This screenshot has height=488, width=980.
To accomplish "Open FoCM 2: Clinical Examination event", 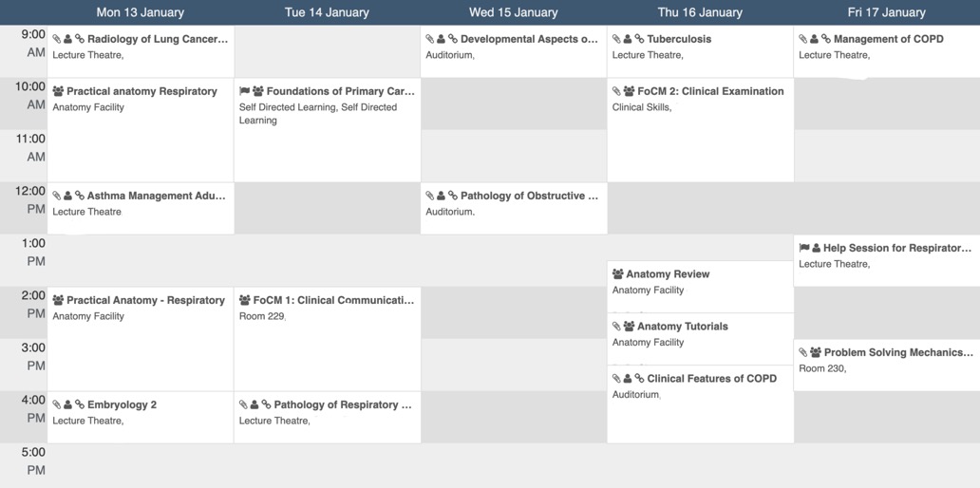I will pos(710,91).
